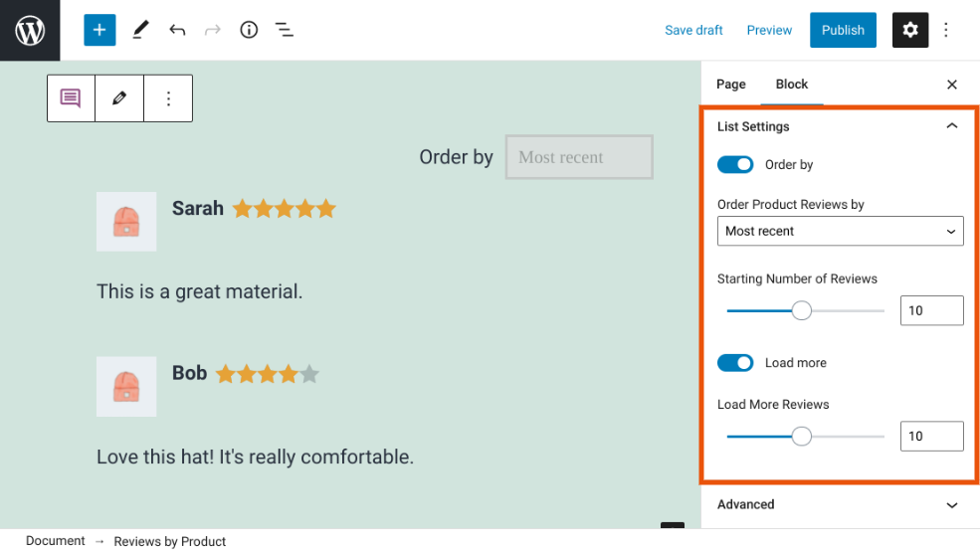980x553 pixels.
Task: Open the Details info icon
Action: coord(249,30)
